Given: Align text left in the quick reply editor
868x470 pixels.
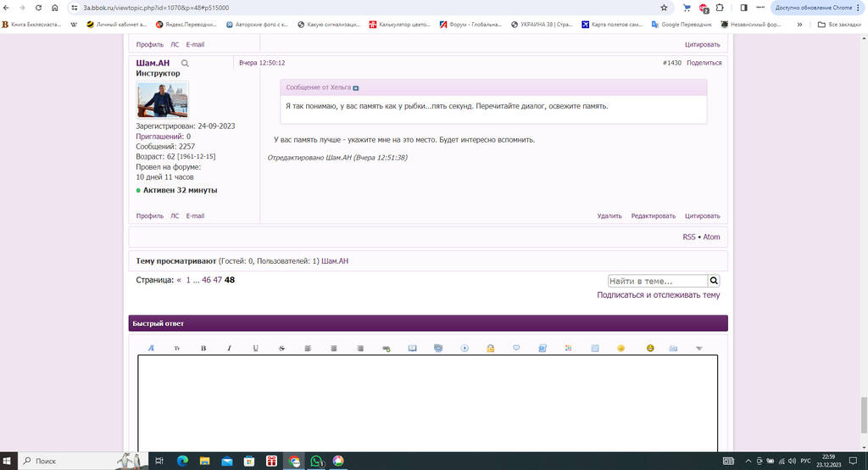Looking at the screenshot, I should tap(308, 348).
